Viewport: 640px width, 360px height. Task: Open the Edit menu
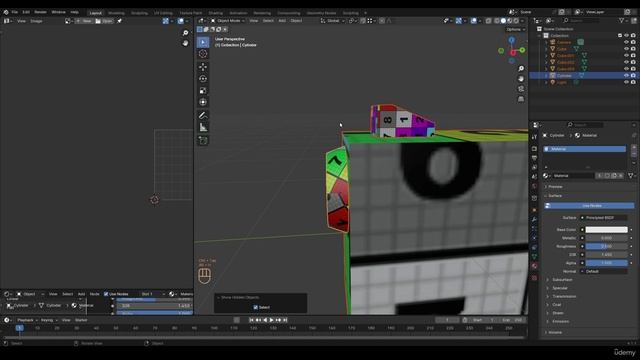pos(26,12)
